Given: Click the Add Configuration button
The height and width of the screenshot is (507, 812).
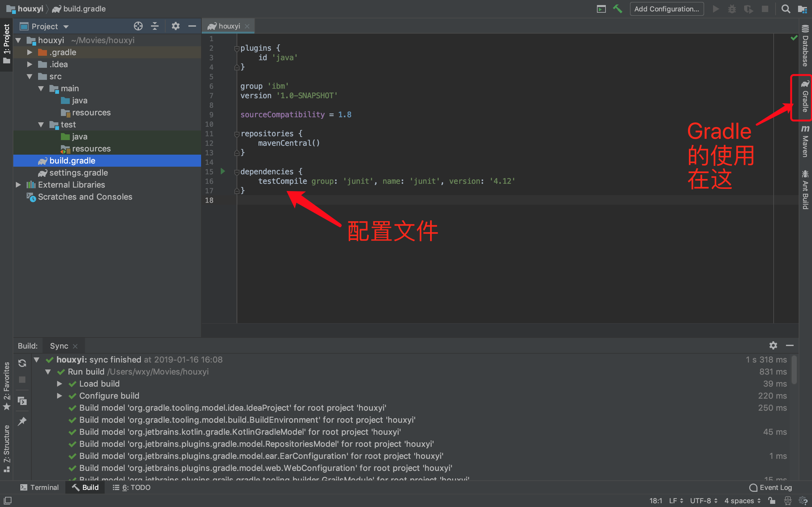Looking at the screenshot, I should click(666, 9).
